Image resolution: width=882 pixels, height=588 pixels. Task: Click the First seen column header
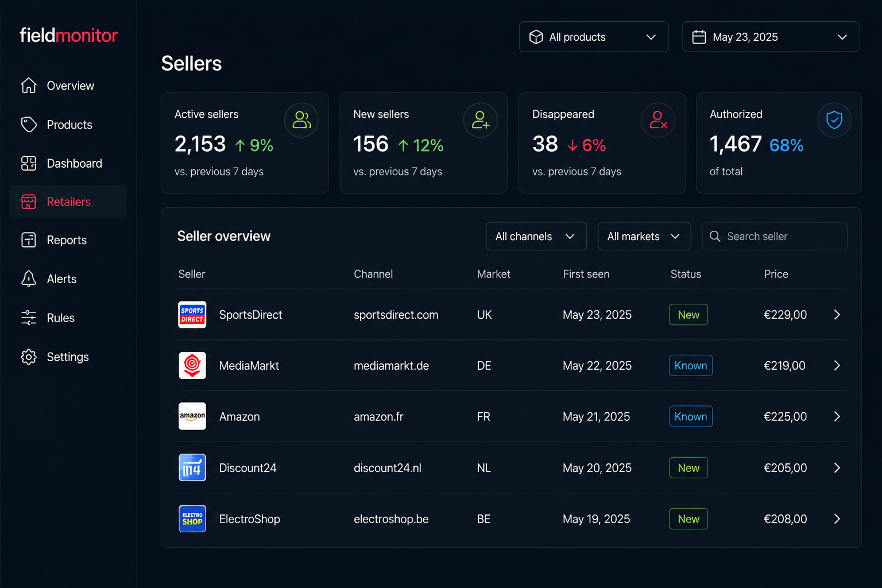coord(586,274)
